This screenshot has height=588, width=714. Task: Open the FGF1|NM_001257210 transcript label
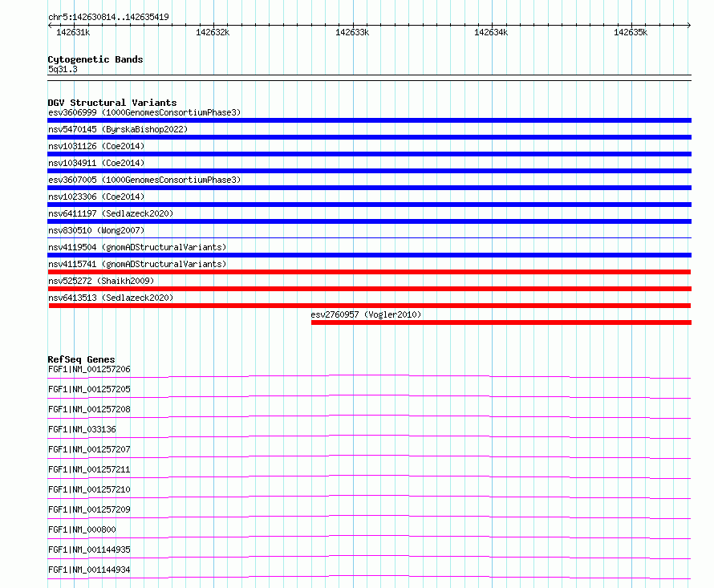point(89,489)
